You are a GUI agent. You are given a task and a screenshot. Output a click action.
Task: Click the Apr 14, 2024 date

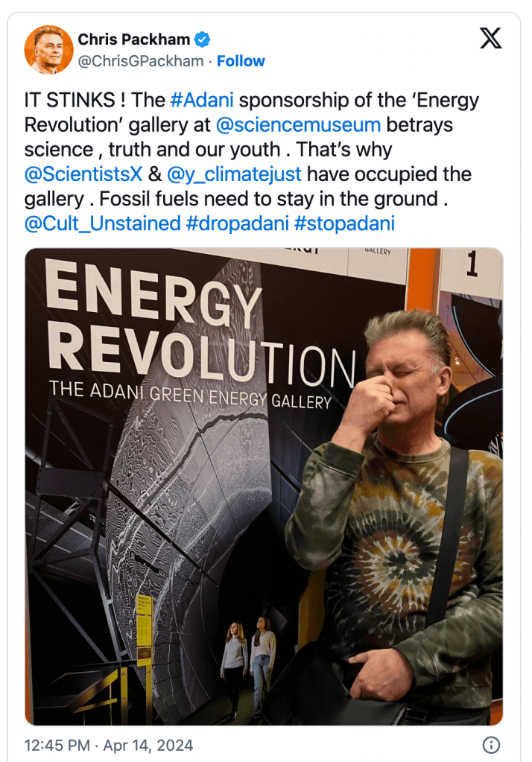pos(146,745)
